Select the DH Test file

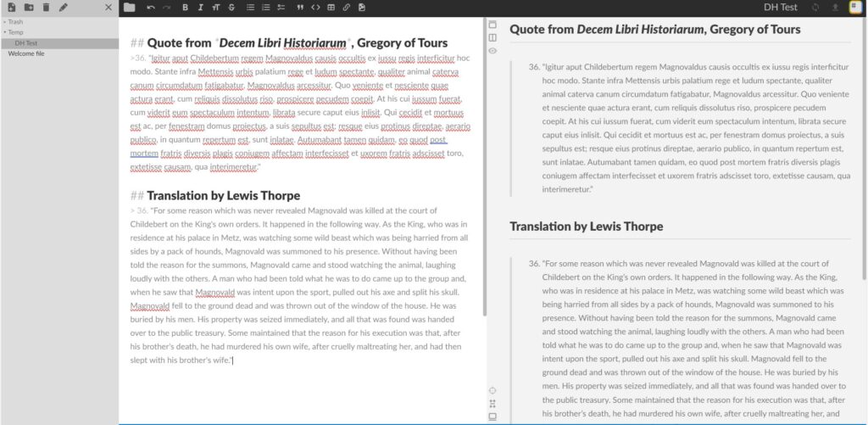(x=60, y=43)
